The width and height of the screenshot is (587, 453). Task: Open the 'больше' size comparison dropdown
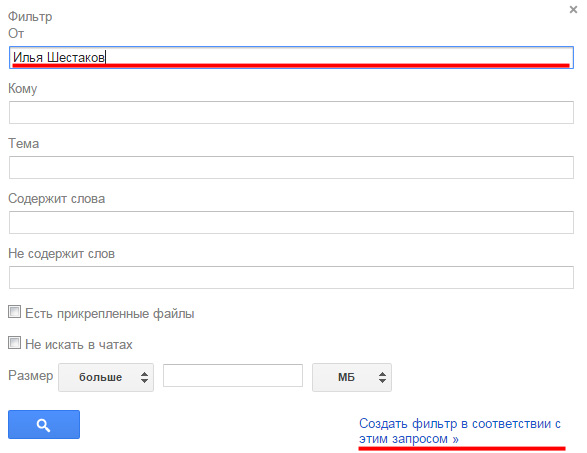pyautogui.click(x=106, y=377)
